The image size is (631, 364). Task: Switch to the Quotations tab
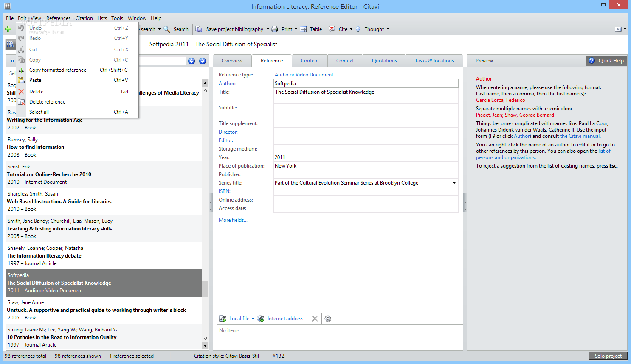(x=384, y=61)
